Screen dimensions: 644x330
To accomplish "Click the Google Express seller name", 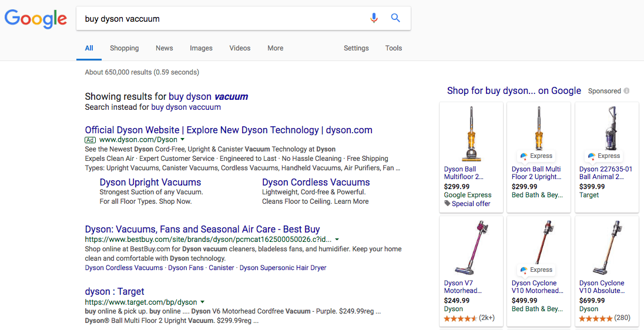I will (467, 195).
